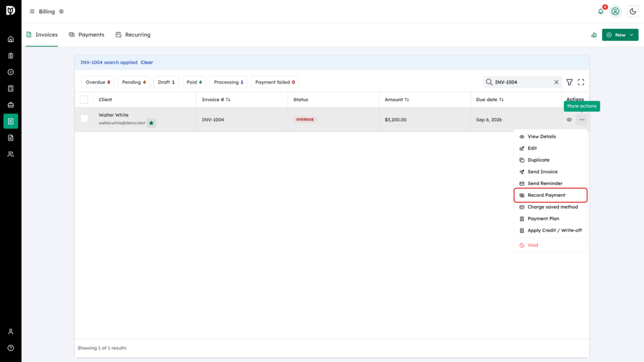Filter by the Pending 4 chip

point(134,82)
